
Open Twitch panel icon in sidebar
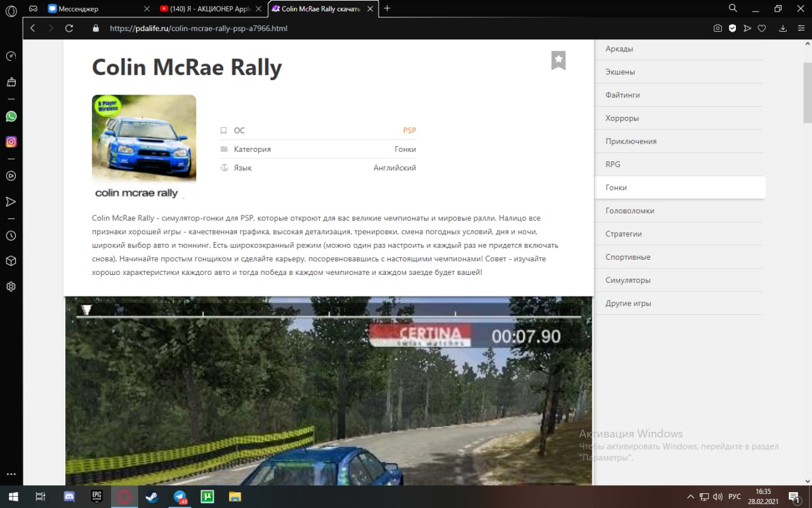(x=11, y=82)
